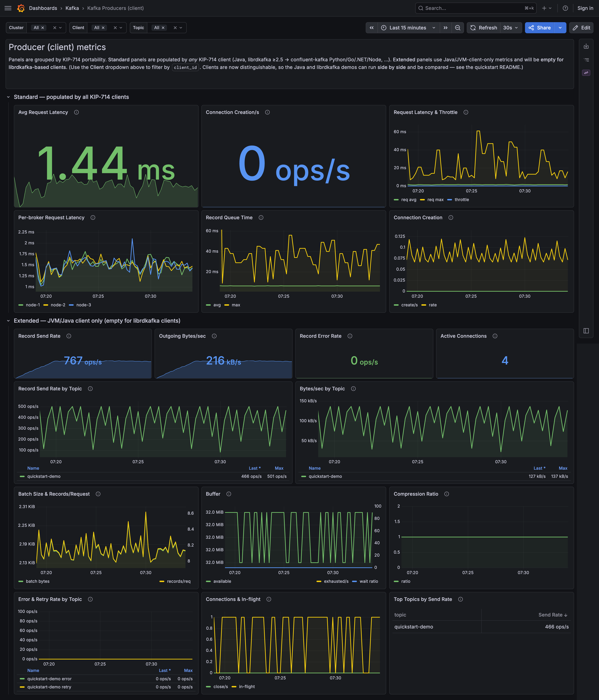Shift time range backward arrows
The height and width of the screenshot is (700, 599).
coord(371,28)
